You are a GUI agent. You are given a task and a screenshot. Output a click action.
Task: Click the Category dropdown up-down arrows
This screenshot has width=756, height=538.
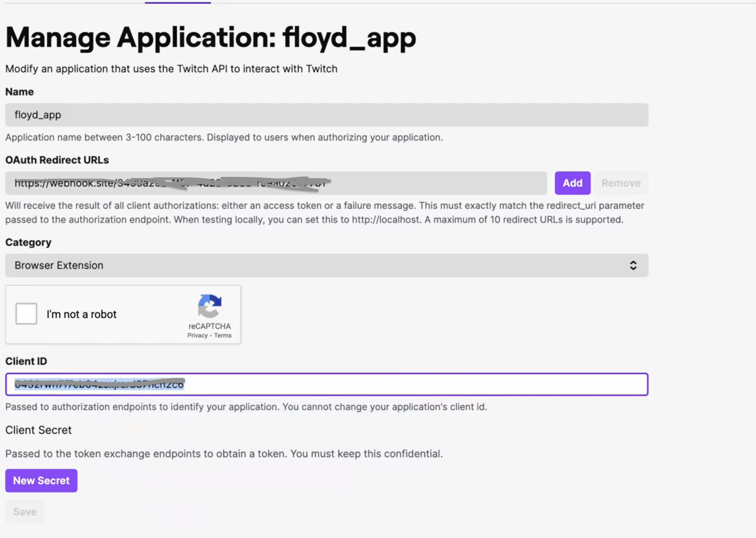(633, 266)
